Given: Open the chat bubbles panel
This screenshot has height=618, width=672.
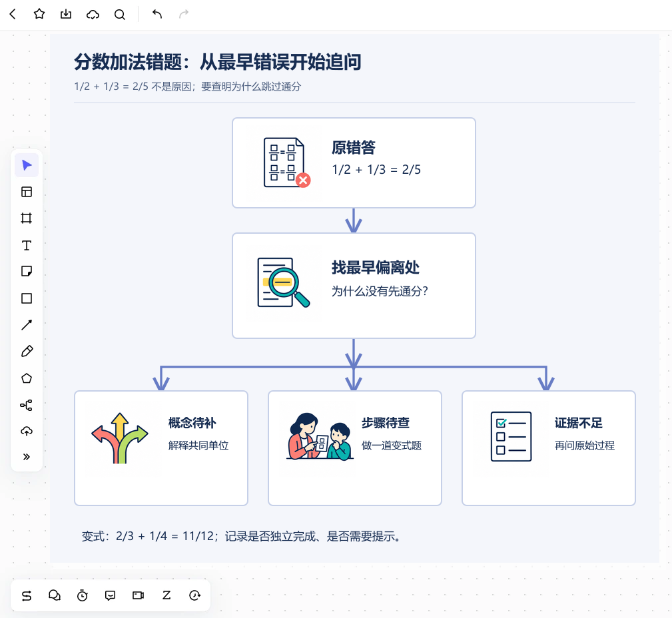Looking at the screenshot, I should click(55, 595).
